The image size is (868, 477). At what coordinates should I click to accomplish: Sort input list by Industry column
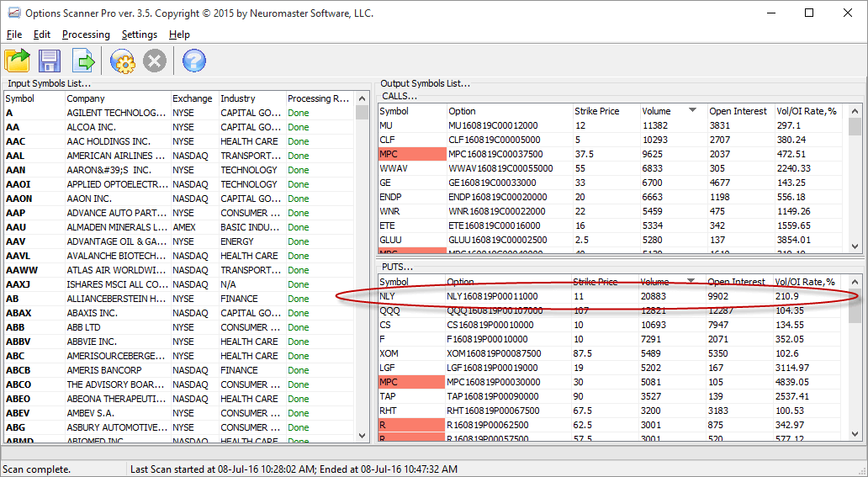click(252, 98)
